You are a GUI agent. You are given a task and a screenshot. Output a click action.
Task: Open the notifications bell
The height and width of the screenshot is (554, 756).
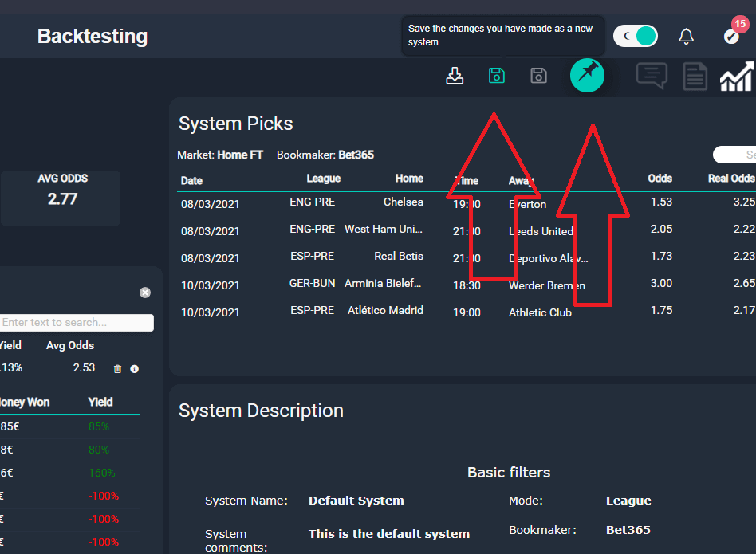(686, 36)
